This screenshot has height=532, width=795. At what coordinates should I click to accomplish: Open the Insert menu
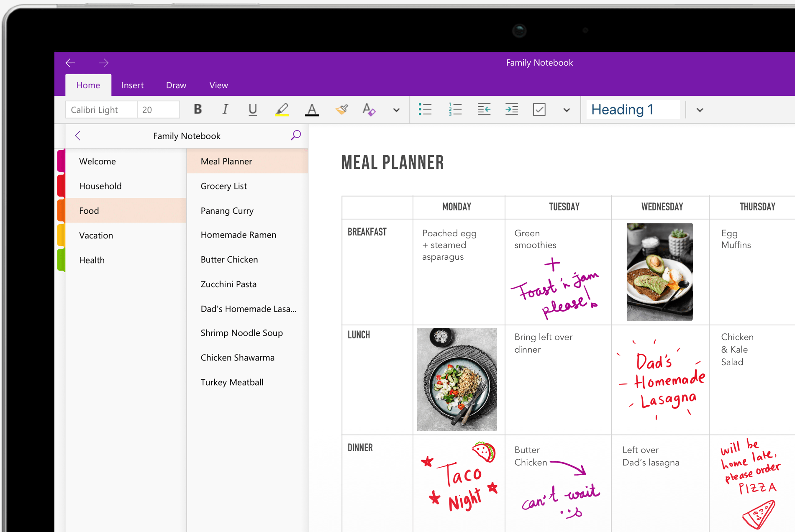pos(133,85)
